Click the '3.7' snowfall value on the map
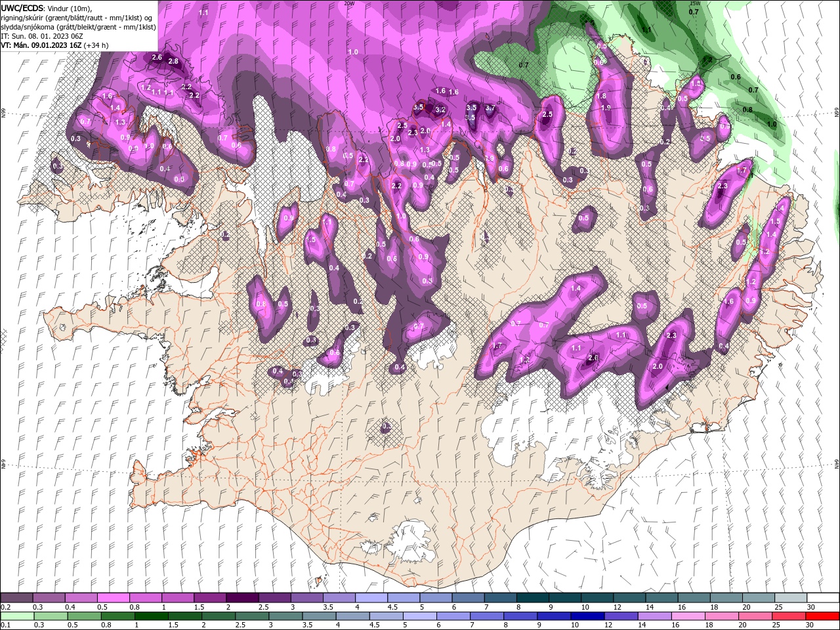This screenshot has width=840, height=630. coord(490,108)
